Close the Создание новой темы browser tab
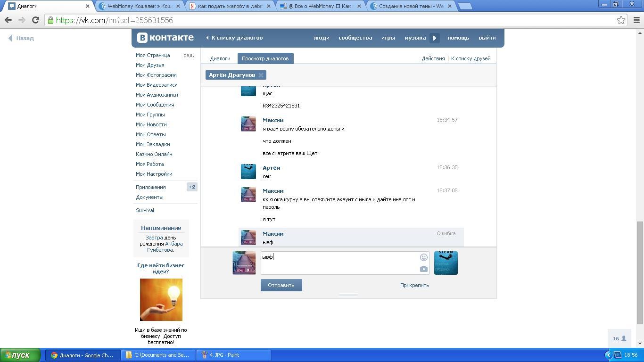The width and height of the screenshot is (644, 362). coord(449,6)
